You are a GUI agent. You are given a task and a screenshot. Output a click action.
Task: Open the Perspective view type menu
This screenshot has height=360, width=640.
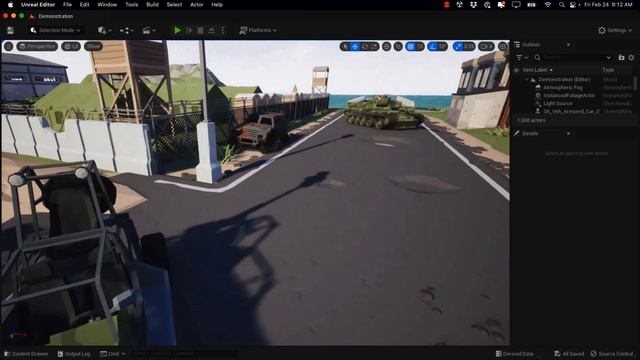(x=37, y=46)
